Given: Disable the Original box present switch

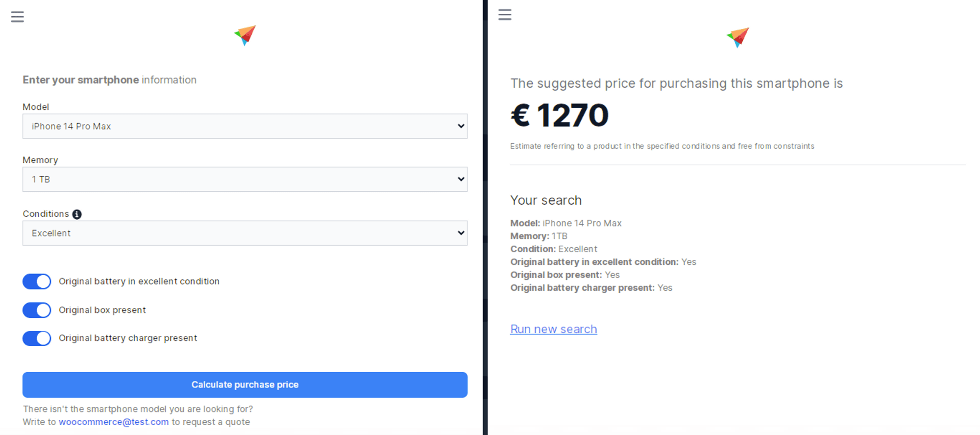Looking at the screenshot, I should pyautogui.click(x=37, y=310).
